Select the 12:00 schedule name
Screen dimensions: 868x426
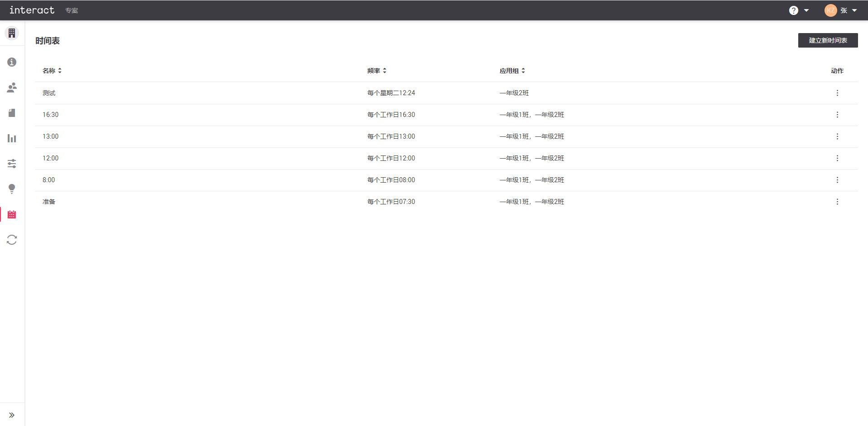[x=50, y=158]
